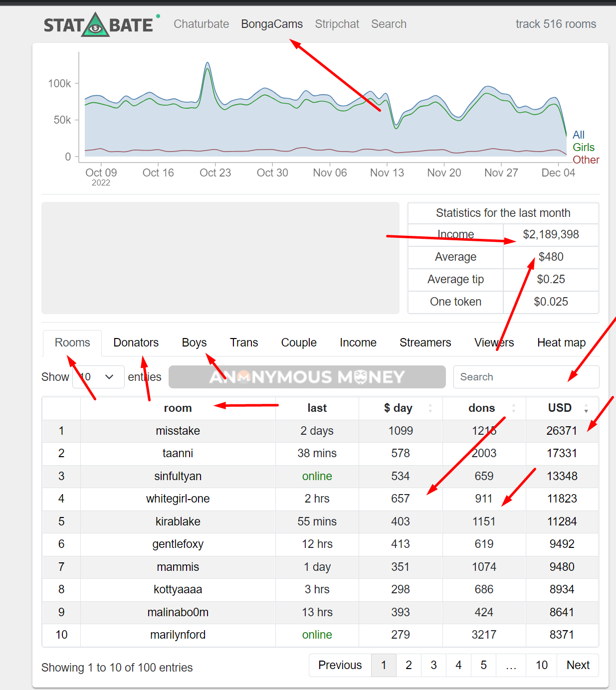Click the track 516 rooms link
This screenshot has height=690, width=616.
point(556,24)
